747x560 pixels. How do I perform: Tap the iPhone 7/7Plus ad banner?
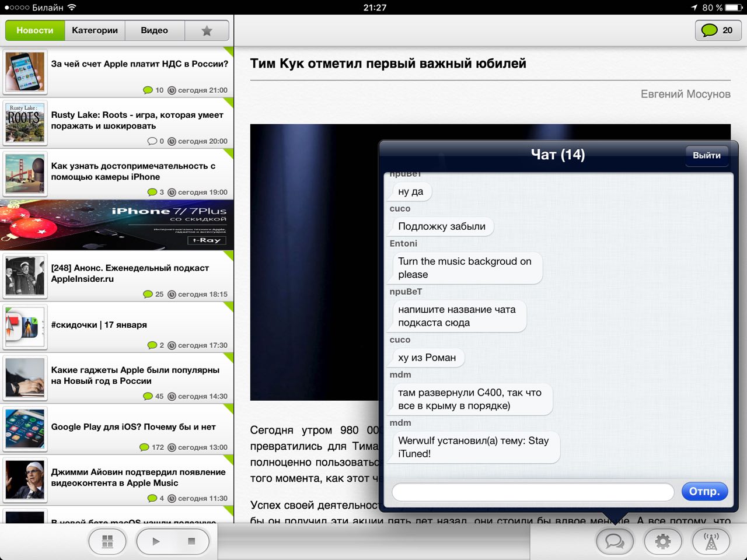click(x=117, y=225)
